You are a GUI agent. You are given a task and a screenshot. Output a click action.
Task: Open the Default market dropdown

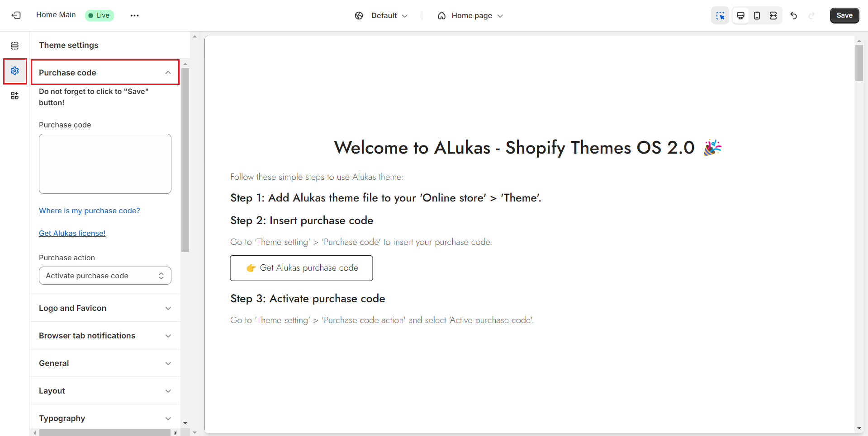381,16
